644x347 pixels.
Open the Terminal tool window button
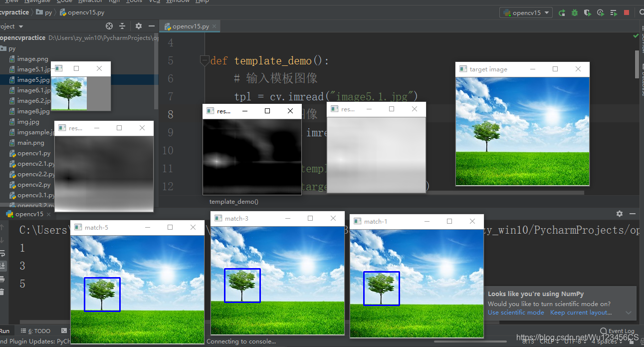point(64,331)
